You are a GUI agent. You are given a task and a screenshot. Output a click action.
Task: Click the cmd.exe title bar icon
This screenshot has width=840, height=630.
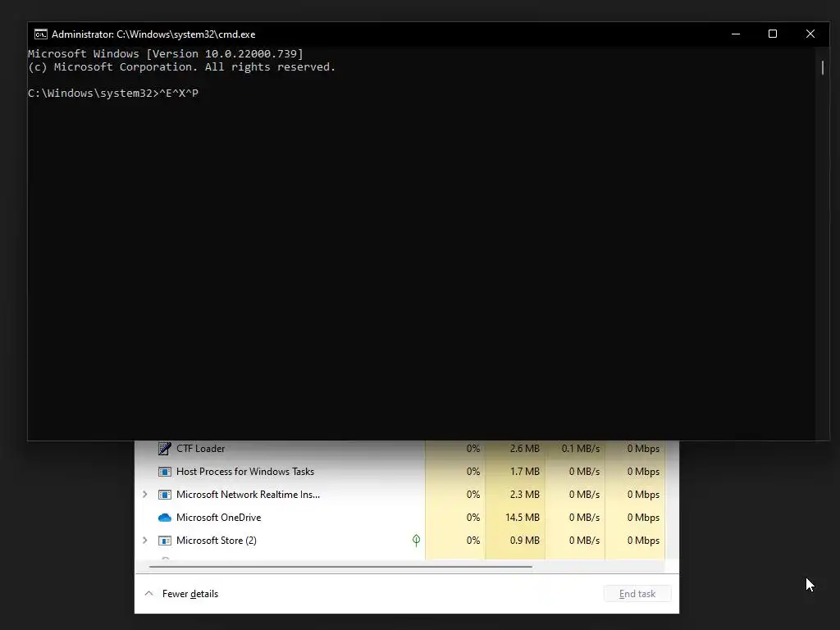[41, 34]
